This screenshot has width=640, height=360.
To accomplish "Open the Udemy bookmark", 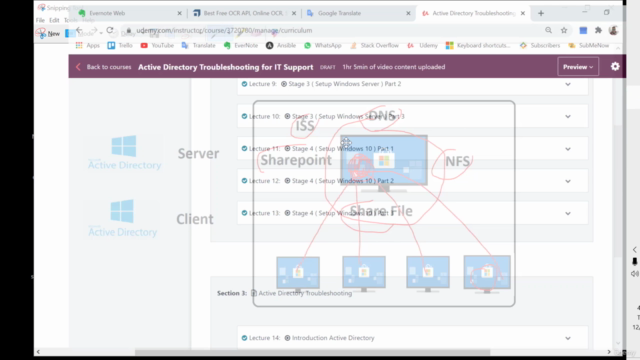I will (422, 45).
